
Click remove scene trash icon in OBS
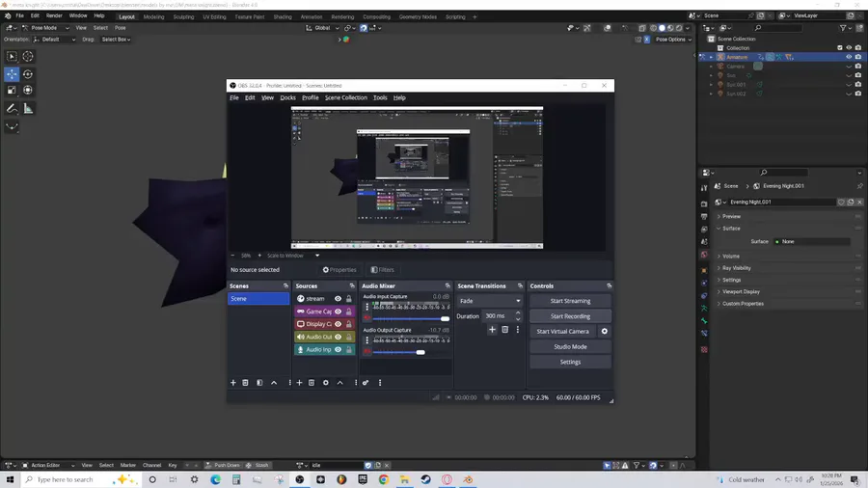click(x=245, y=383)
